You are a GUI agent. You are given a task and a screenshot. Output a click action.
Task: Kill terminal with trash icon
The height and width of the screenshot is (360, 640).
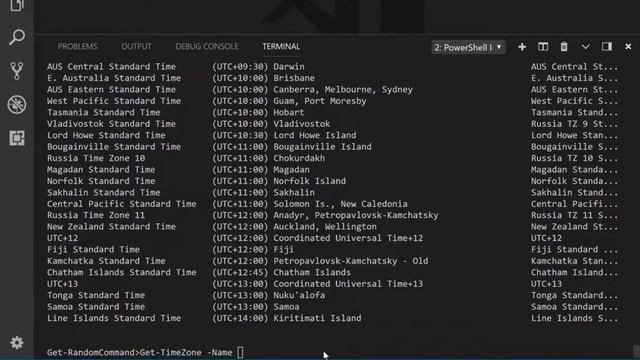point(564,47)
